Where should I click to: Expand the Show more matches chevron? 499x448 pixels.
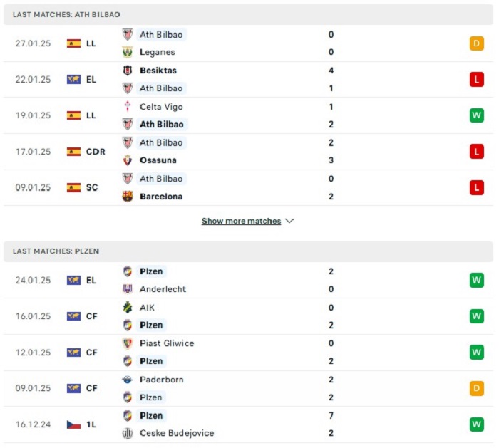point(289,221)
